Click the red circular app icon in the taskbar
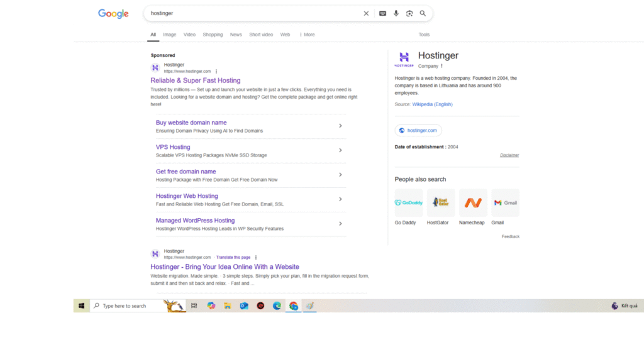644x362 pixels. pyautogui.click(x=260, y=306)
